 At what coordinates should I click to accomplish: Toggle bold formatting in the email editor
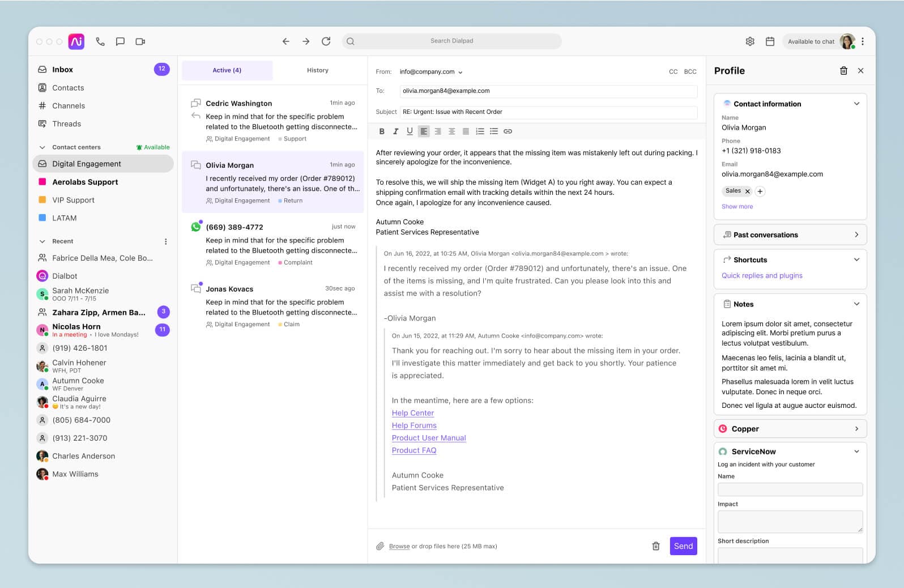point(382,131)
